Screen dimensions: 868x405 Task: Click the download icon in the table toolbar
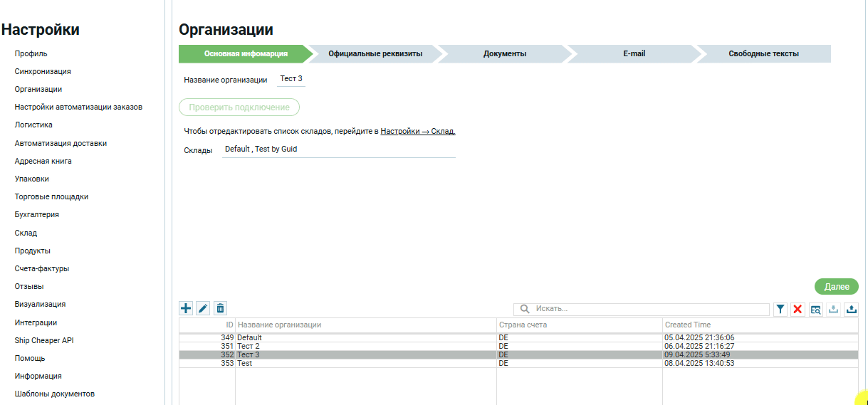(833, 309)
